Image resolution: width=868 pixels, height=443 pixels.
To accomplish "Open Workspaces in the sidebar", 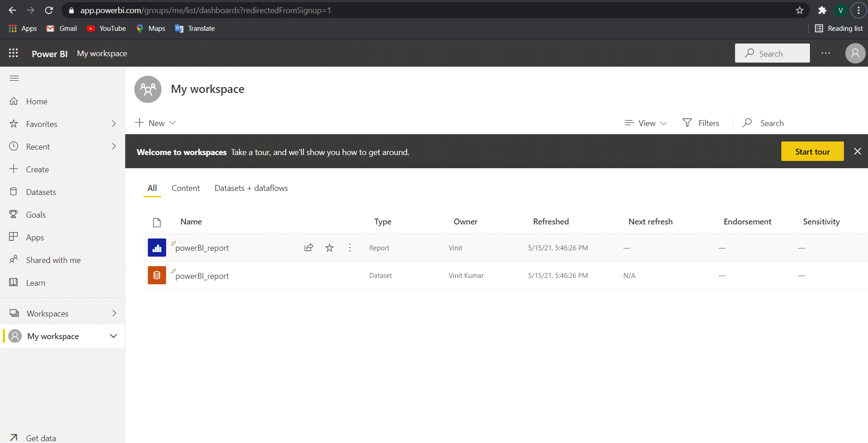I will click(47, 314).
